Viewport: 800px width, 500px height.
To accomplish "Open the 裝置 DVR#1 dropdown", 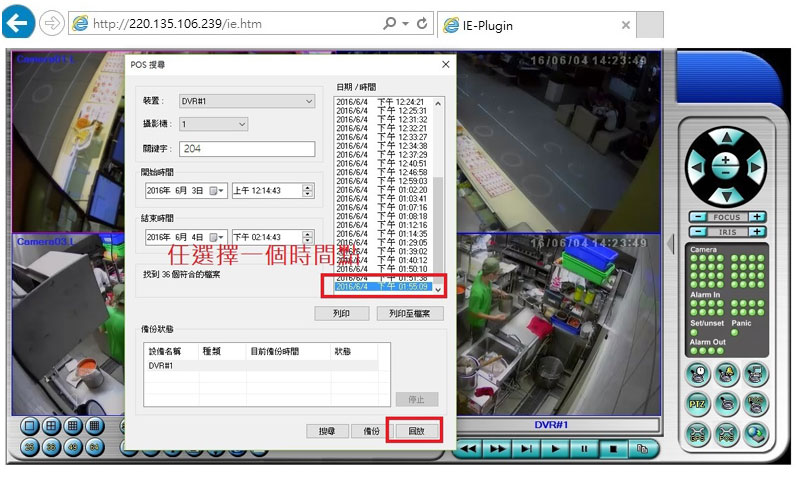I will 247,101.
